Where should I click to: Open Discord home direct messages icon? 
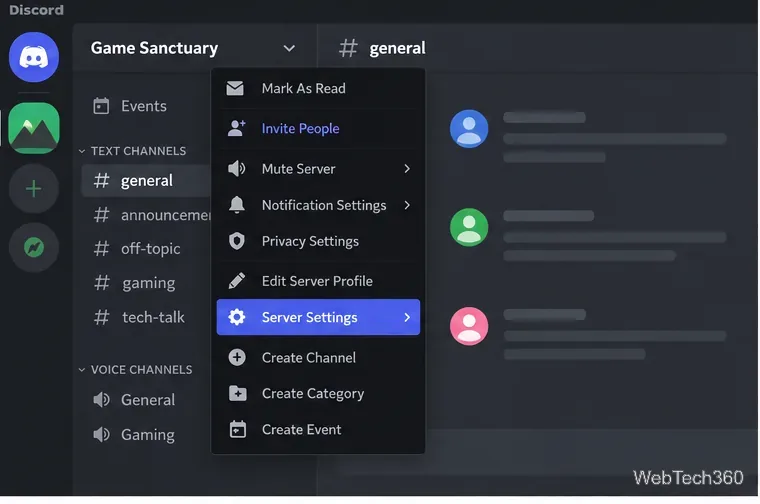point(34,57)
